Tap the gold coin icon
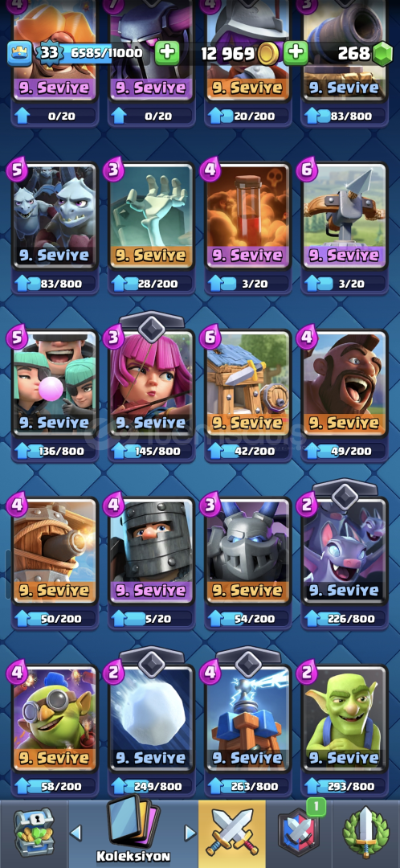This screenshot has height=868, width=400. 269,53
